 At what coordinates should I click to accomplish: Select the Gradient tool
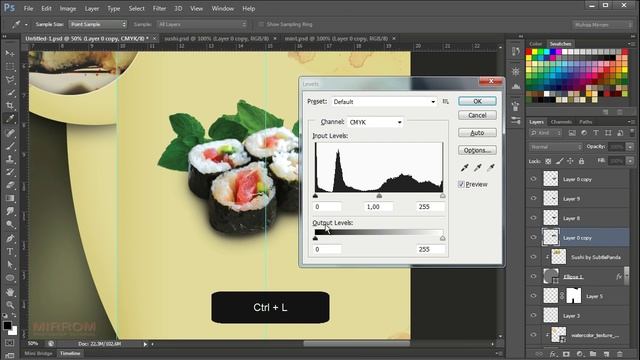pos(10,198)
